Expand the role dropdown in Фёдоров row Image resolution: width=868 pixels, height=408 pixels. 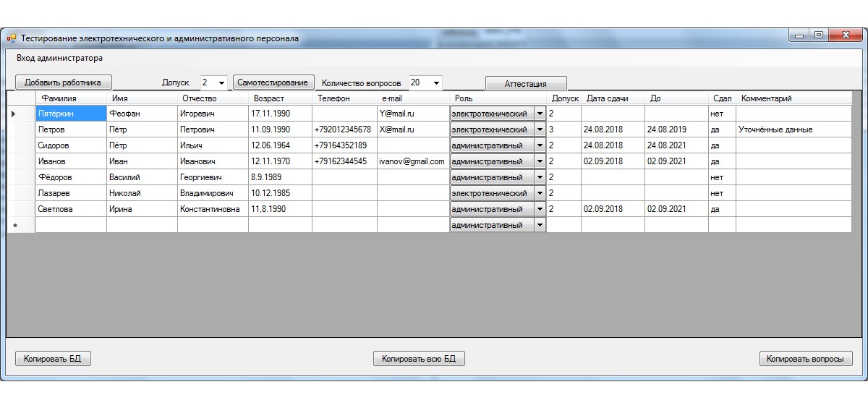(x=540, y=177)
